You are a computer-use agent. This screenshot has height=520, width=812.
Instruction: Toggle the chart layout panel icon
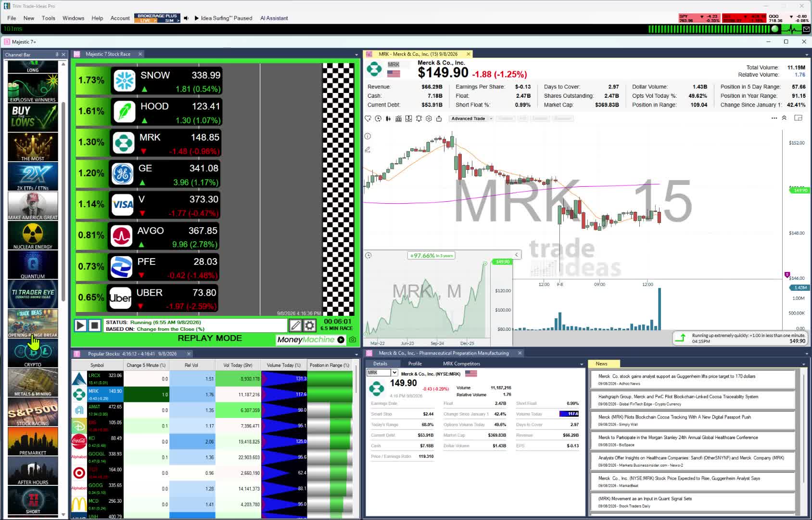coord(798,118)
